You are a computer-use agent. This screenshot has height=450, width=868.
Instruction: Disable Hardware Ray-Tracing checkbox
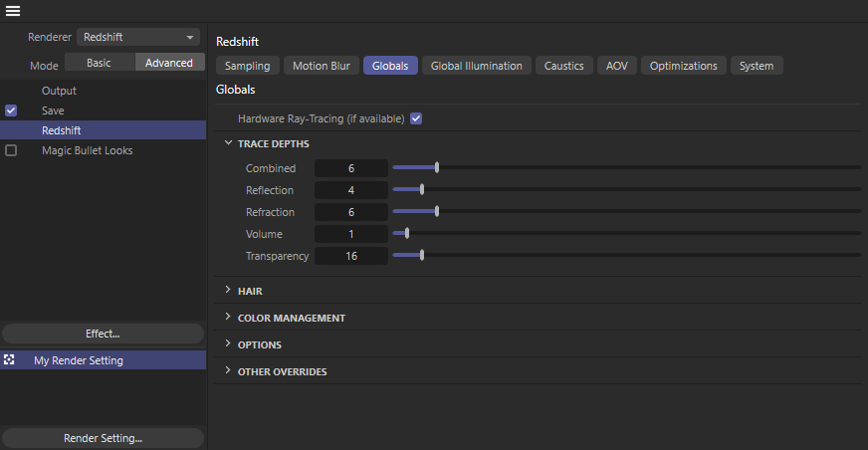pyautogui.click(x=416, y=118)
